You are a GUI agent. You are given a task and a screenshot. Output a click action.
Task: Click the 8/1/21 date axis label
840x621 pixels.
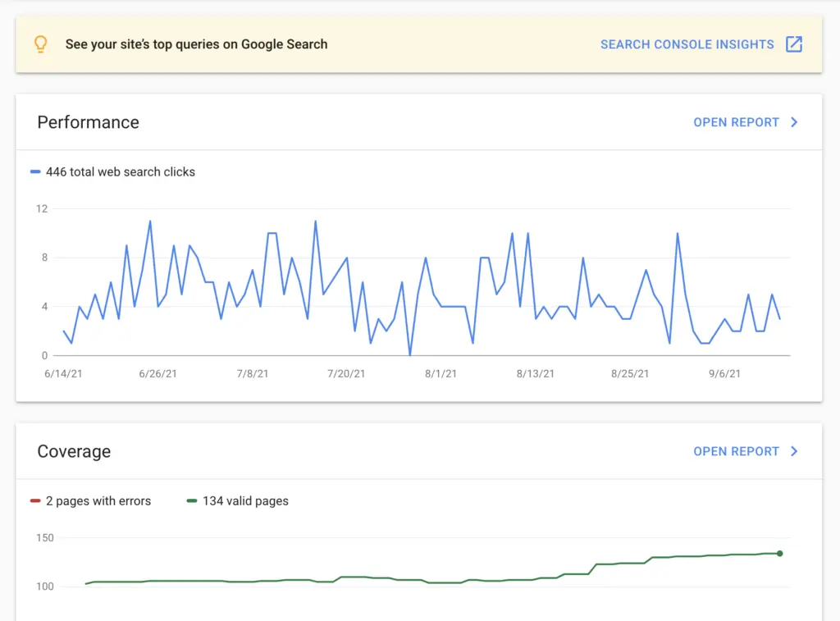441,374
